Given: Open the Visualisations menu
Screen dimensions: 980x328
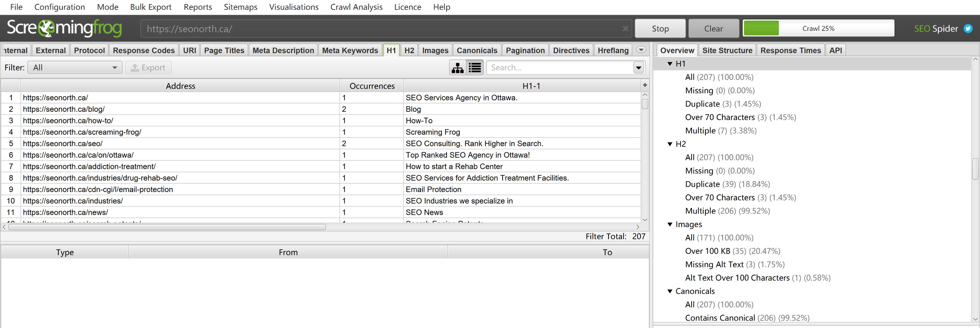Looking at the screenshot, I should (x=294, y=7).
